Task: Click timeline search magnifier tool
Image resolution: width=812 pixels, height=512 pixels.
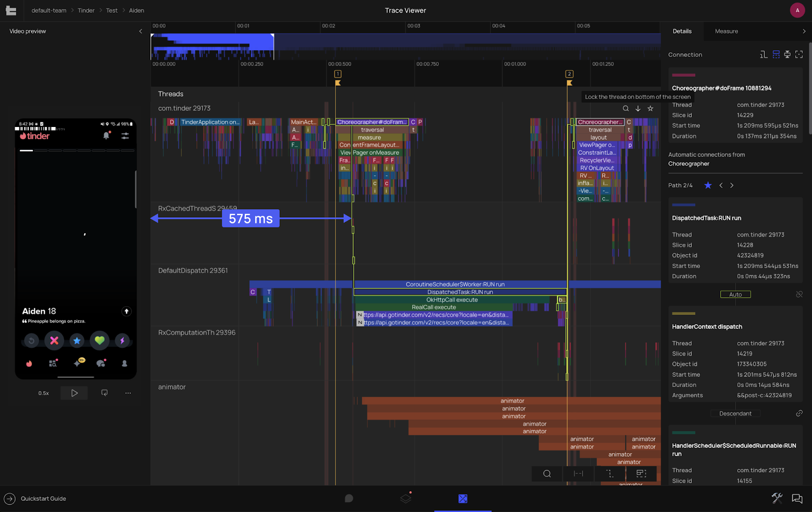Action: (x=547, y=473)
